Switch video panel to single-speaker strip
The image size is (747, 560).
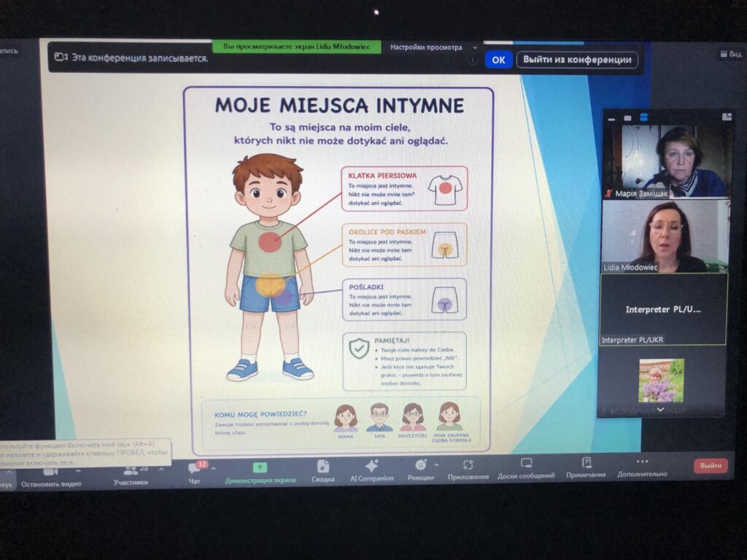(x=627, y=117)
